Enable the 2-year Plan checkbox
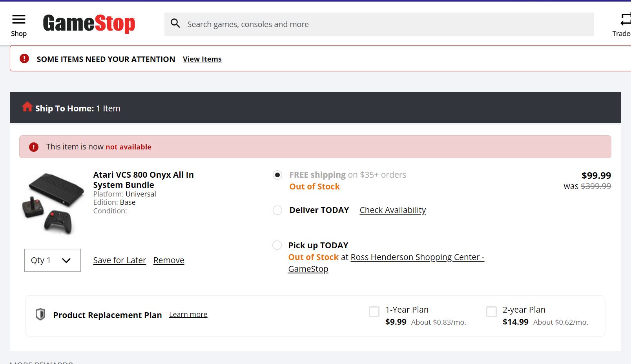The image size is (631, 364). tap(491, 312)
